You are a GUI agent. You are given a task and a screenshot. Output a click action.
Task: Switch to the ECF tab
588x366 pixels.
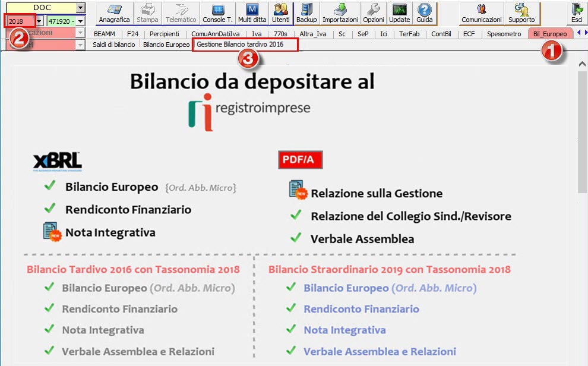click(469, 34)
